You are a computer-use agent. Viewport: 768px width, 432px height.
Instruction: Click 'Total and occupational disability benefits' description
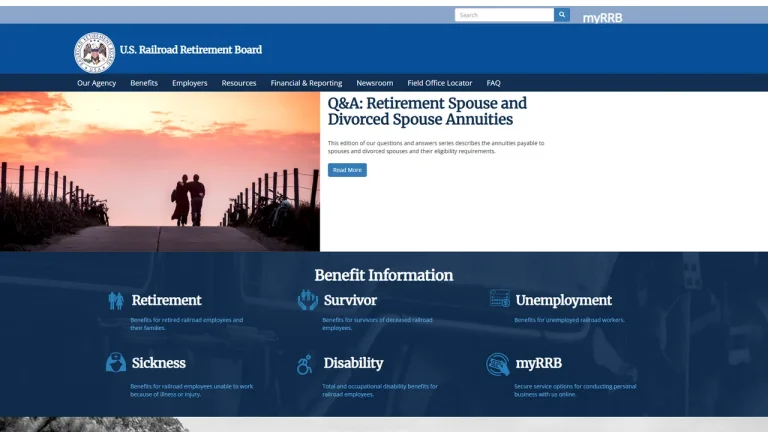(x=380, y=390)
